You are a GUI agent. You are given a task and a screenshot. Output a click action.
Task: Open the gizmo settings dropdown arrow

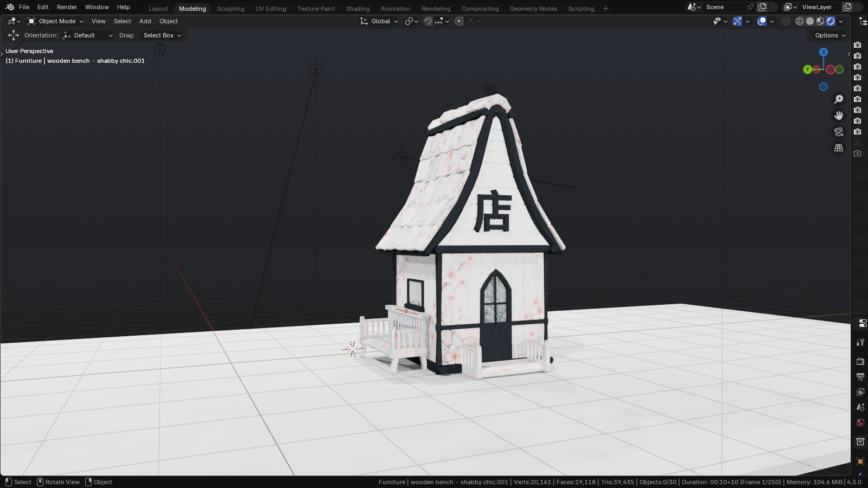748,21
